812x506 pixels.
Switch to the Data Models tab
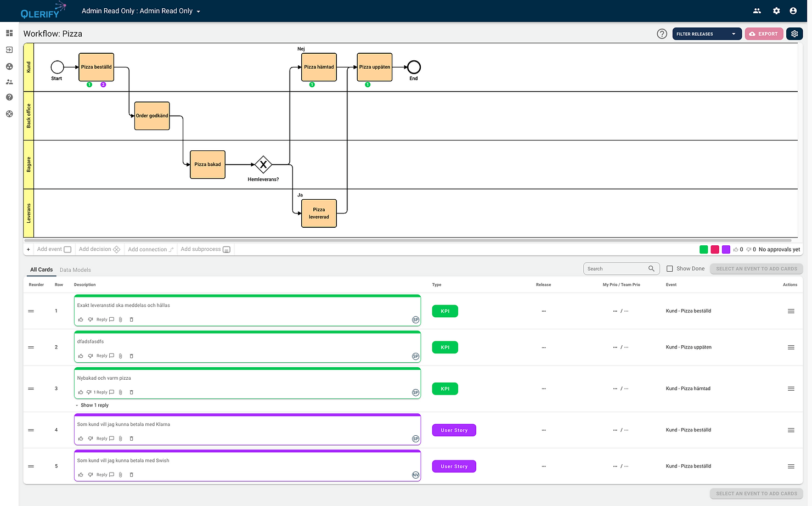pyautogui.click(x=75, y=269)
